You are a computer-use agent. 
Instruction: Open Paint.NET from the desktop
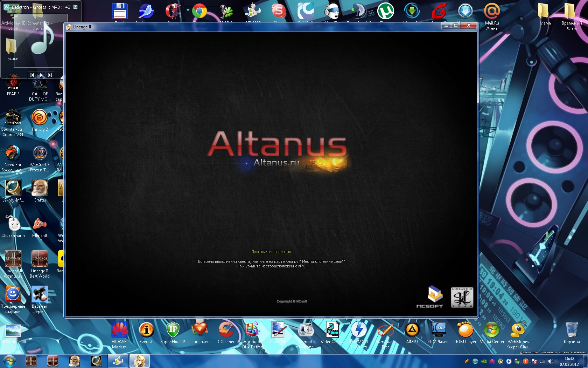279,333
